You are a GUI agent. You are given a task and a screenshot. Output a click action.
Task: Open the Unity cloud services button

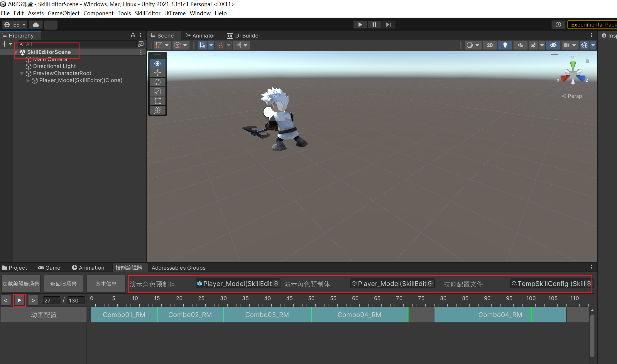click(36, 25)
